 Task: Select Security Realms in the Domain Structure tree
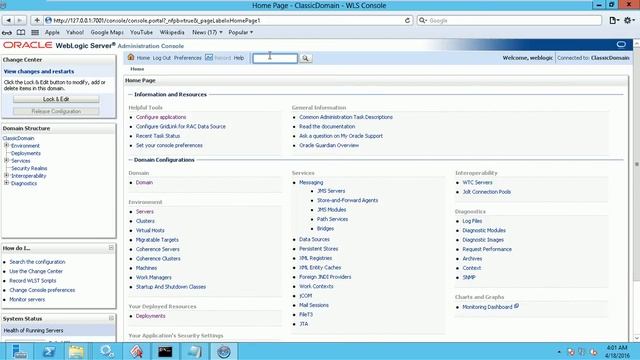point(29,168)
